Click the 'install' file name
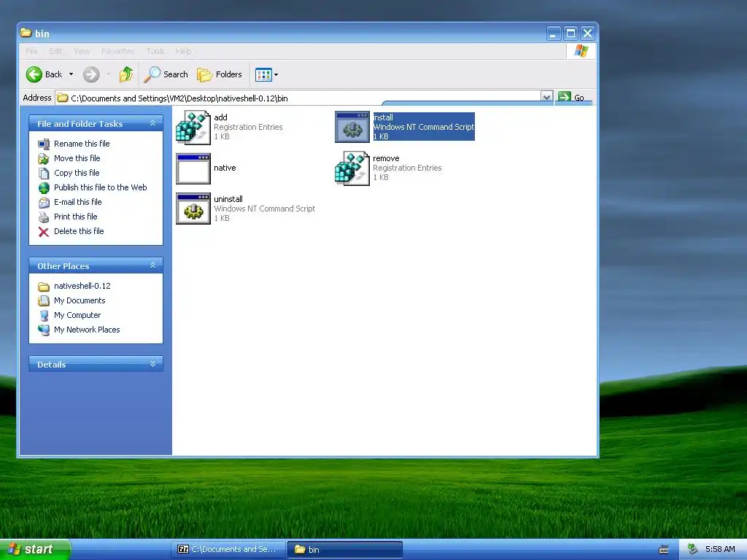The image size is (747, 560). (383, 117)
